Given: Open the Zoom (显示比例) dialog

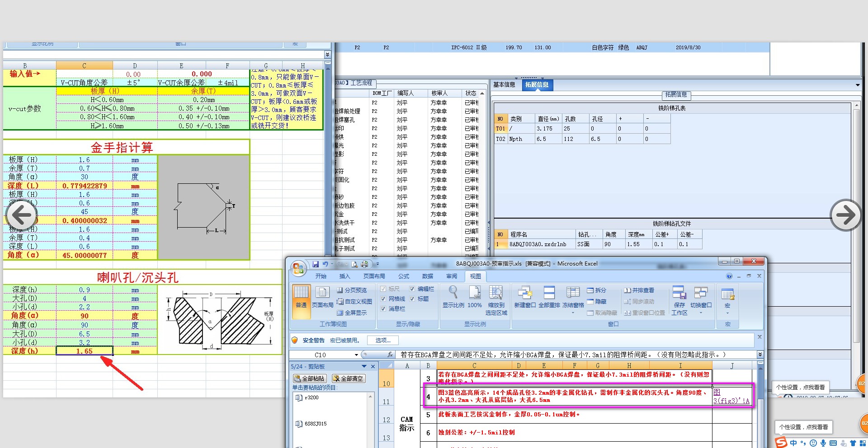Looking at the screenshot, I should coord(453,297).
